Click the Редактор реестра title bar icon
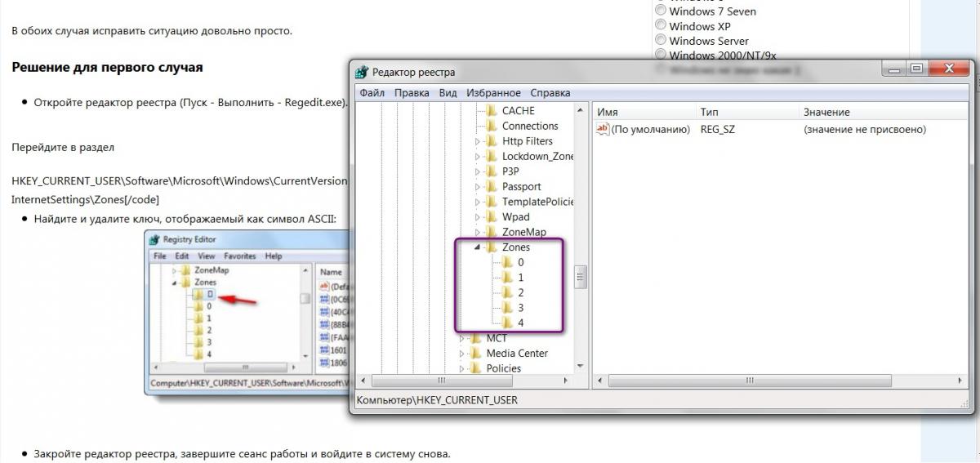This screenshot has width=980, height=463. pyautogui.click(x=362, y=72)
